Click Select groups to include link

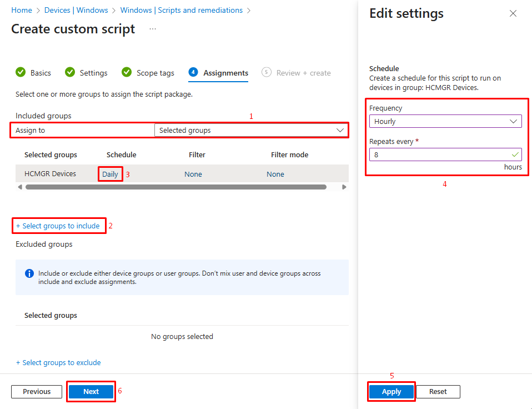pyautogui.click(x=58, y=226)
